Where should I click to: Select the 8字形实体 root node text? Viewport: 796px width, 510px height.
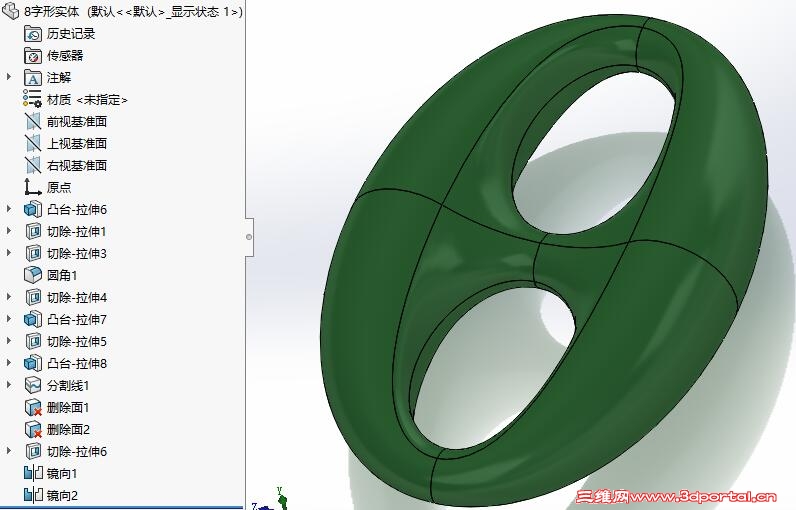(134, 11)
